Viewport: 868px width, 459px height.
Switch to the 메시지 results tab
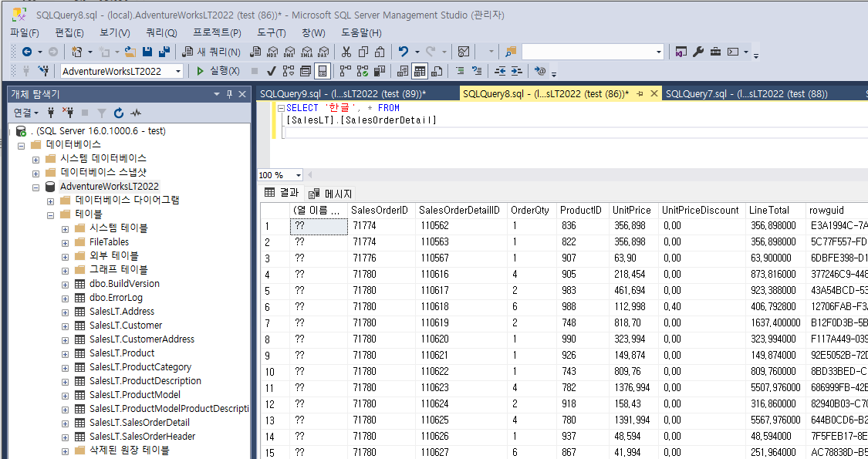[331, 193]
